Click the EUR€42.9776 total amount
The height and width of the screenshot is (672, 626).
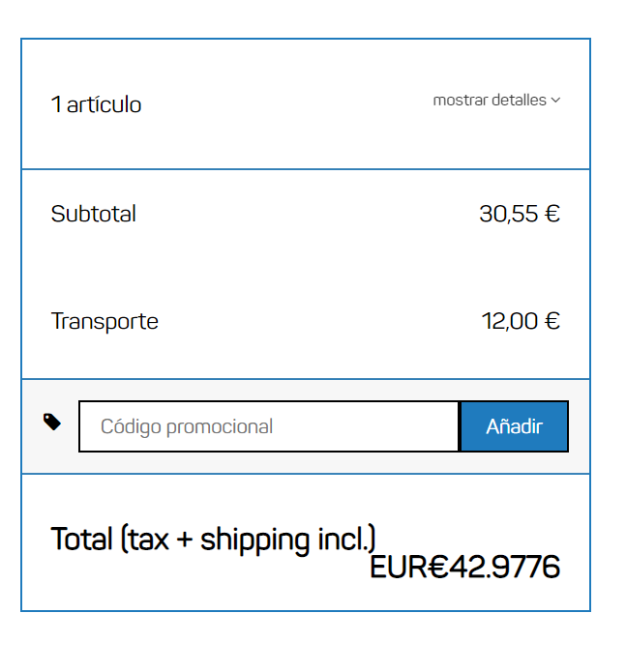464,568
